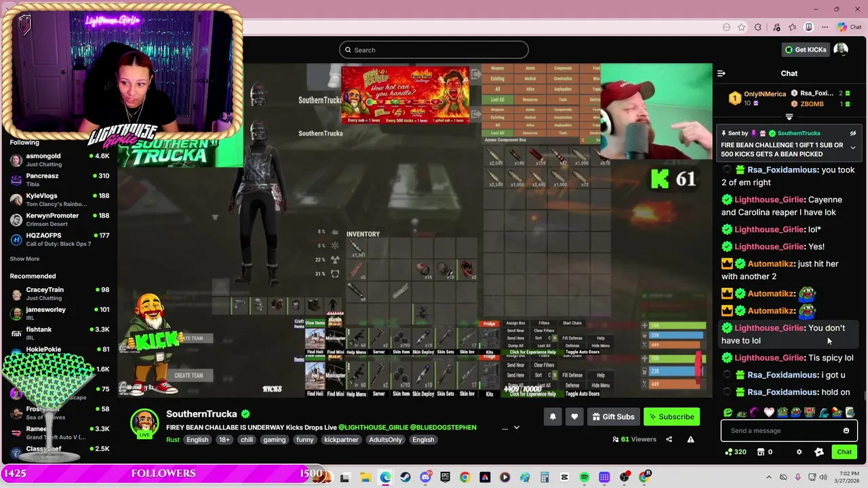Select the pink heart emote in quick emotes
The height and width of the screenshot is (488, 868).
tap(769, 412)
